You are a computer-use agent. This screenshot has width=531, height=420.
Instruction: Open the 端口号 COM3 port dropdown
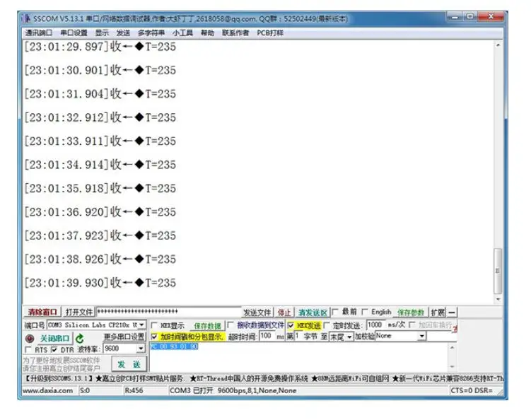(142, 325)
